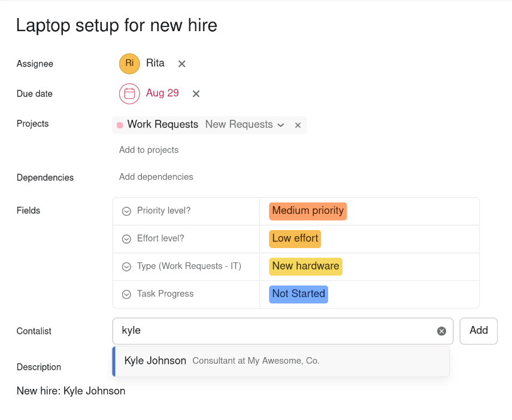Expand the New Requests section dropdown

pyautogui.click(x=280, y=125)
